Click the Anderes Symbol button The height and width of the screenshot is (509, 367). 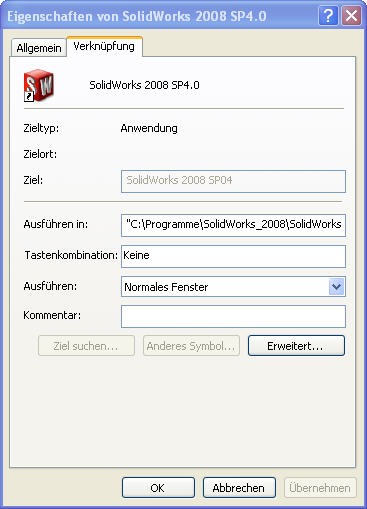point(191,346)
